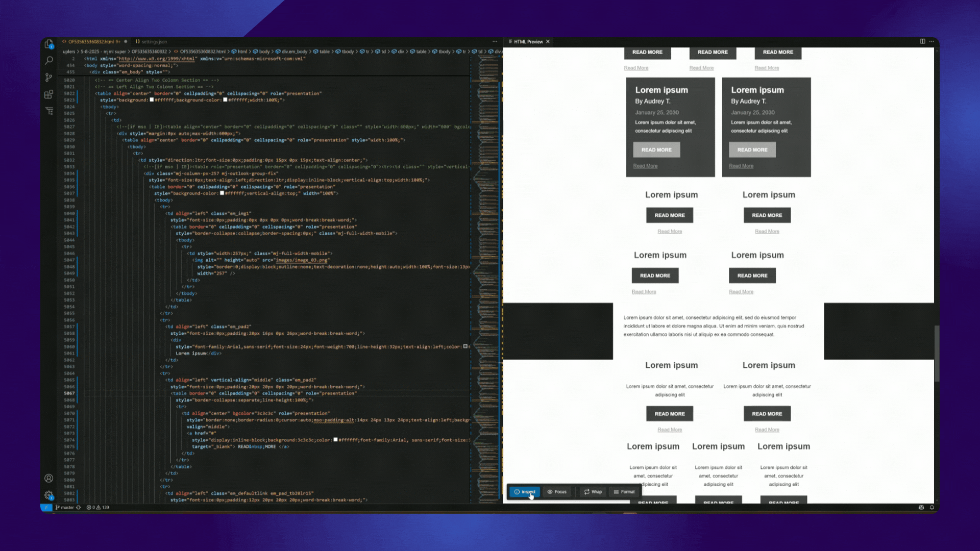Select the HTML Preview tab
This screenshot has height=551, width=980.
[528, 41]
